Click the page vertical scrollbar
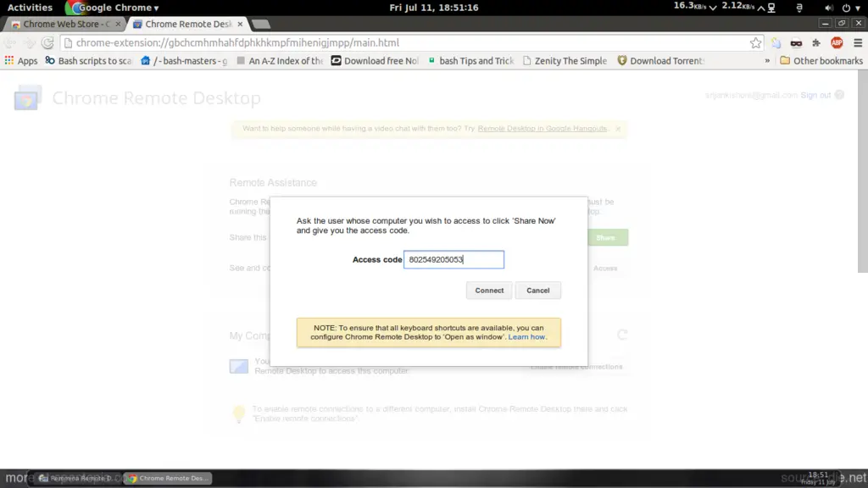The height and width of the screenshot is (488, 868). pos(862,171)
